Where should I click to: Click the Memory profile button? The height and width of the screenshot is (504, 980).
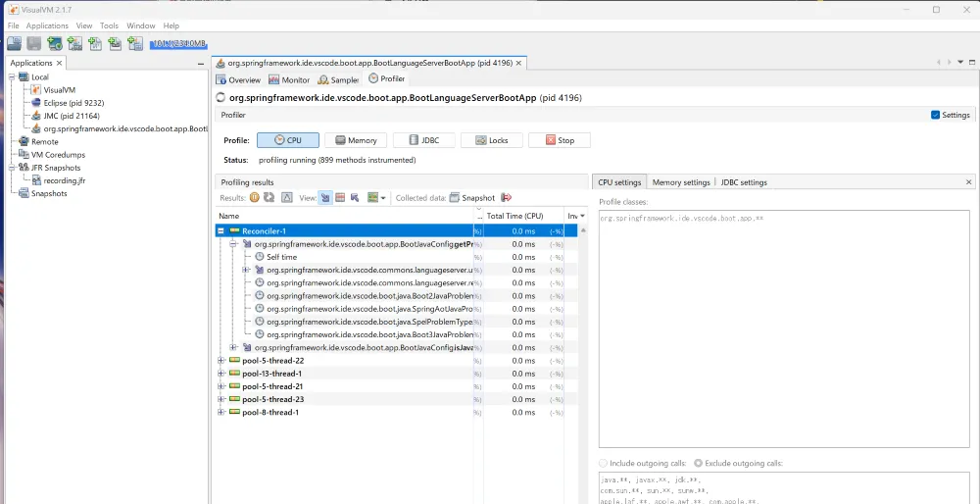(356, 140)
